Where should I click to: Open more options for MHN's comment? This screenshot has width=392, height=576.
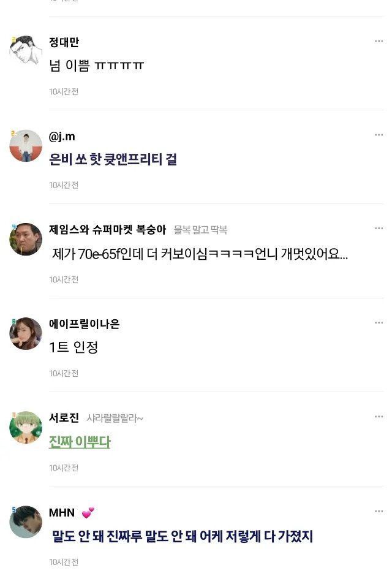(x=379, y=511)
